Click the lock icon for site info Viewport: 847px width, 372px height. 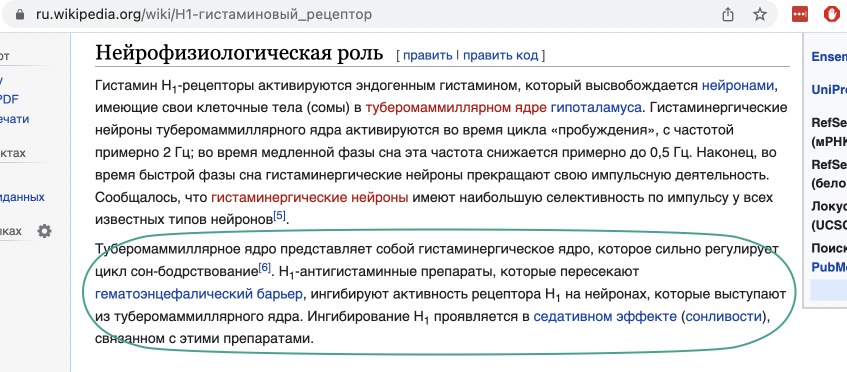[20, 15]
